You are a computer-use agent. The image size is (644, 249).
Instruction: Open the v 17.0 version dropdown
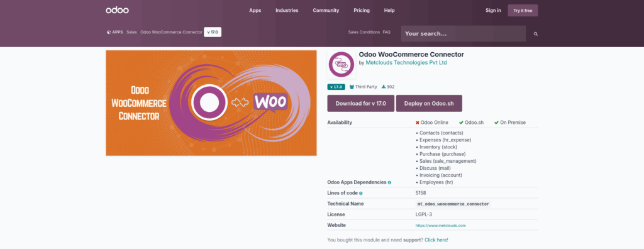(x=213, y=32)
